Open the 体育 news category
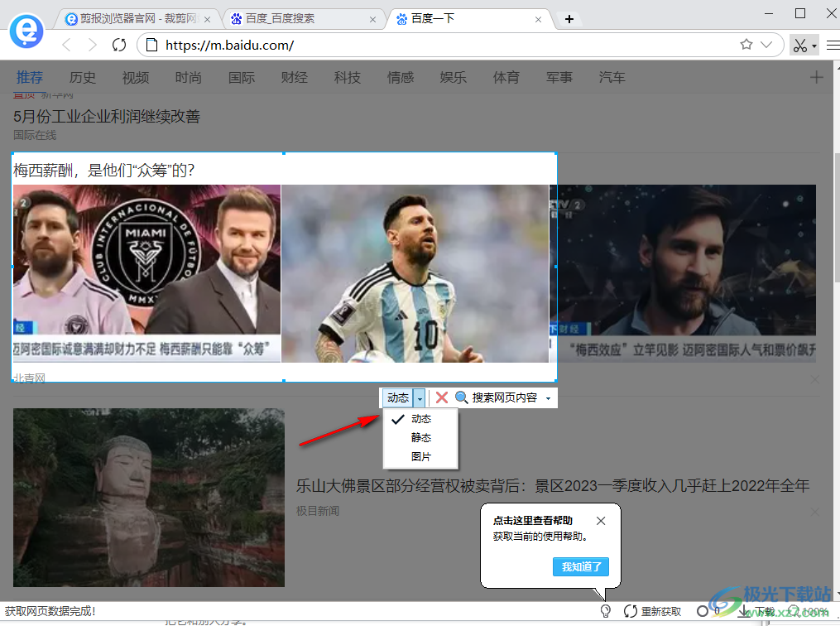 pyautogui.click(x=506, y=78)
